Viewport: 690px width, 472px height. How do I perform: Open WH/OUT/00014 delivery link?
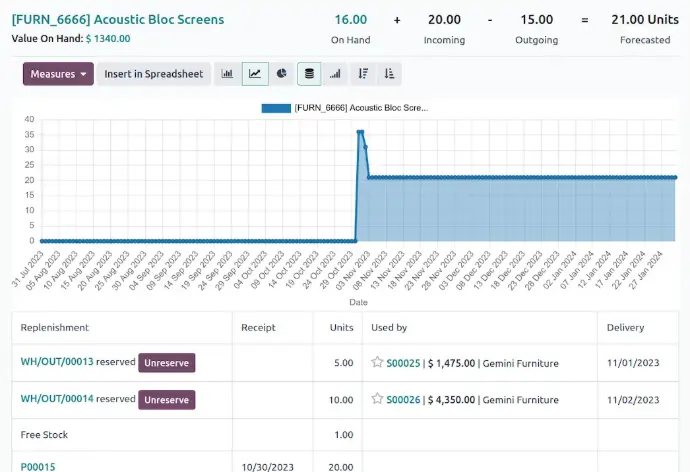click(57, 399)
